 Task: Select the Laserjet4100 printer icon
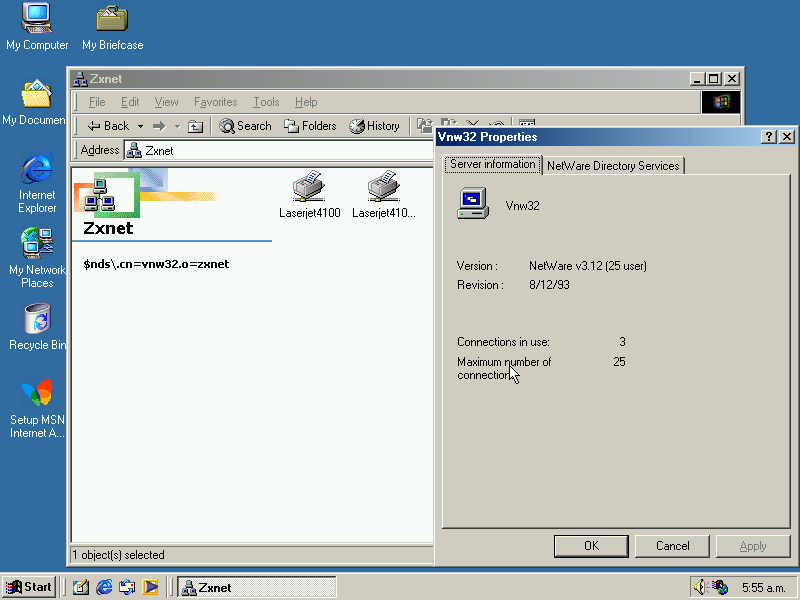(x=309, y=194)
